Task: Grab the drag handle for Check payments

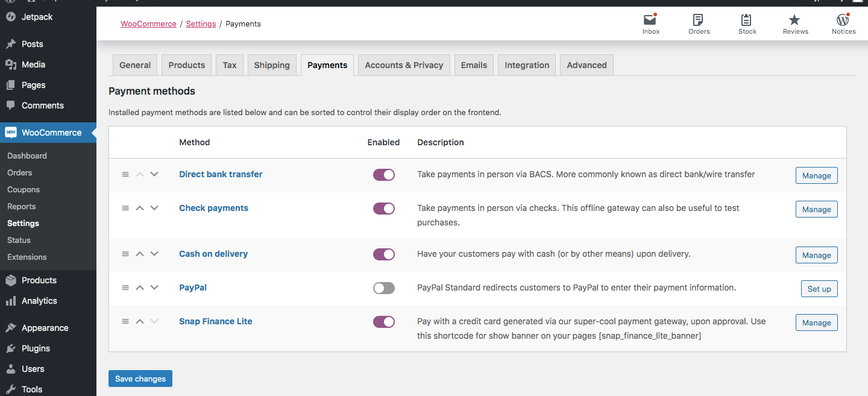Action: point(125,208)
